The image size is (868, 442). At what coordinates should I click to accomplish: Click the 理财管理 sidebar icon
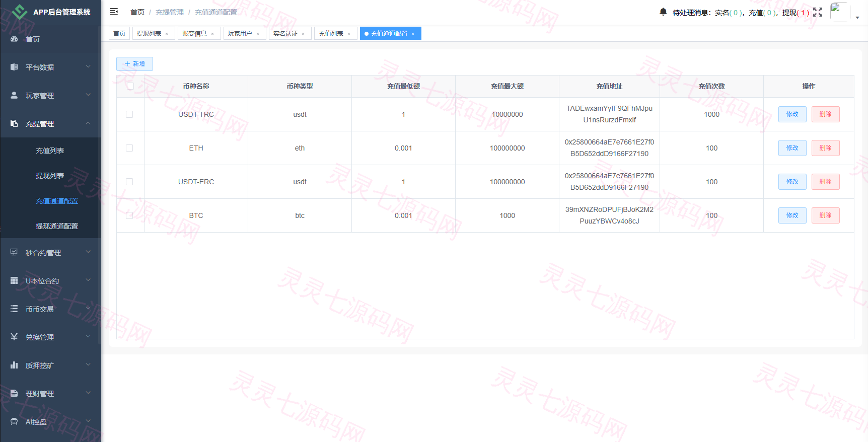(14, 393)
